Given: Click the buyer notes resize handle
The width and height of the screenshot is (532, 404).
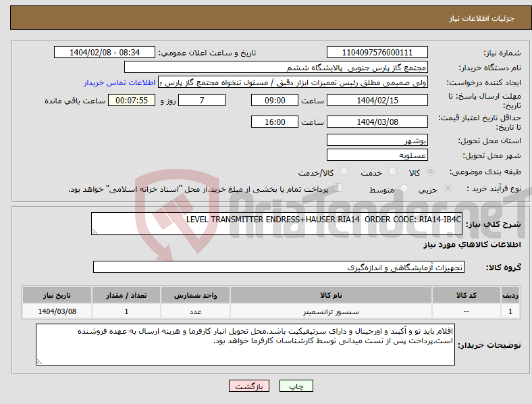Looking at the screenshot, I should pyautogui.click(x=39, y=362).
